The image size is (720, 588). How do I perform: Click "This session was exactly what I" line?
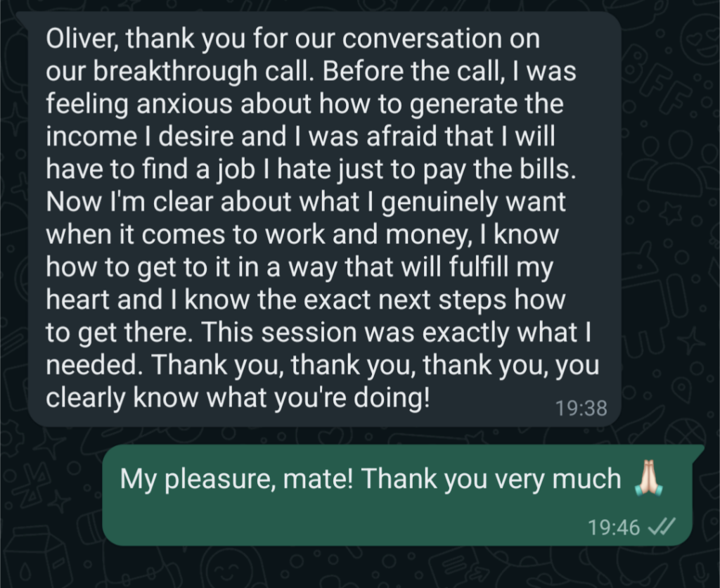(x=395, y=332)
